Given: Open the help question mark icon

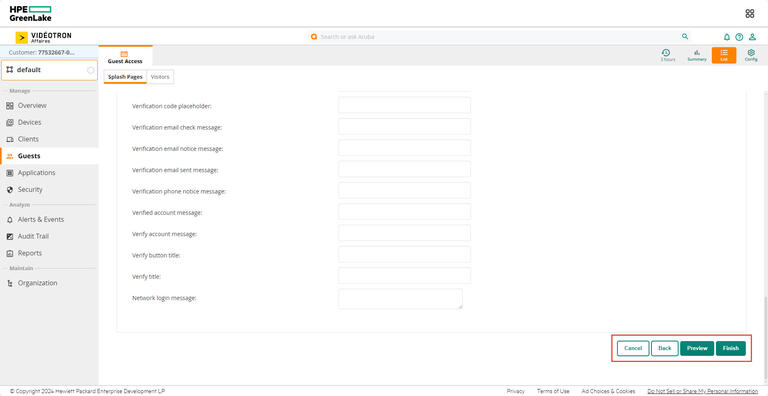Looking at the screenshot, I should (739, 37).
